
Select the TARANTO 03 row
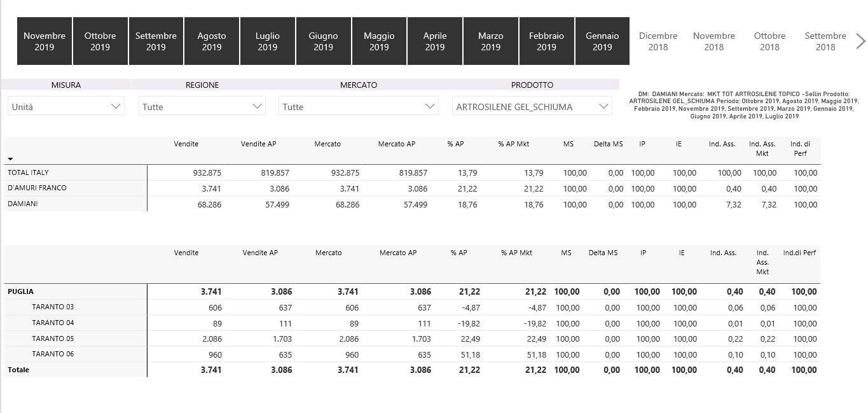53,307
